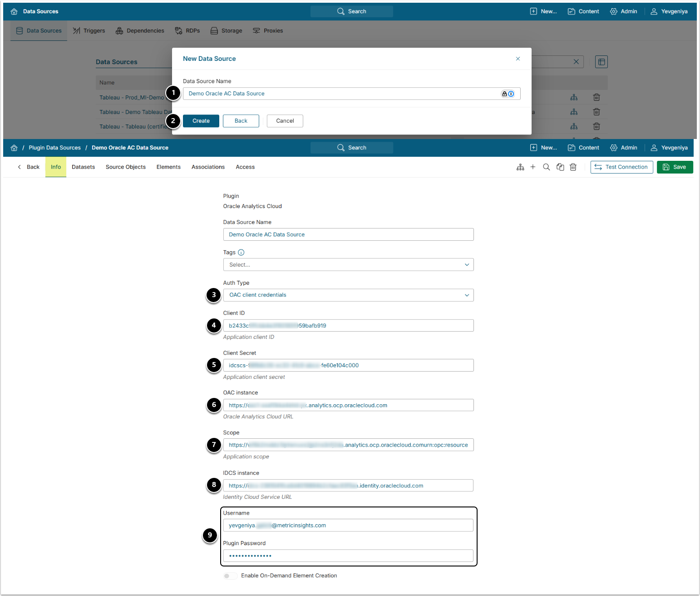Click the Test Connection button
This screenshot has width=700, height=596.
(622, 167)
